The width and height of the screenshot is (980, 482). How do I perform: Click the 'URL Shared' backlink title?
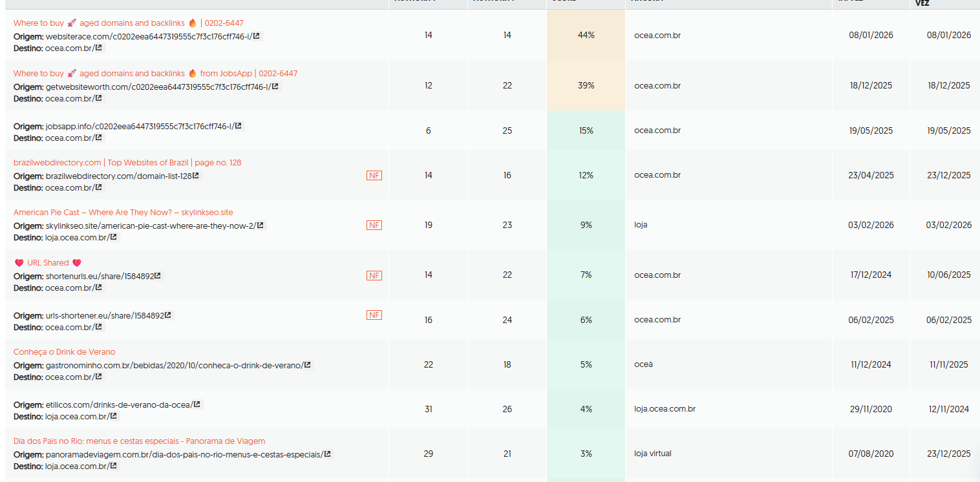point(48,262)
